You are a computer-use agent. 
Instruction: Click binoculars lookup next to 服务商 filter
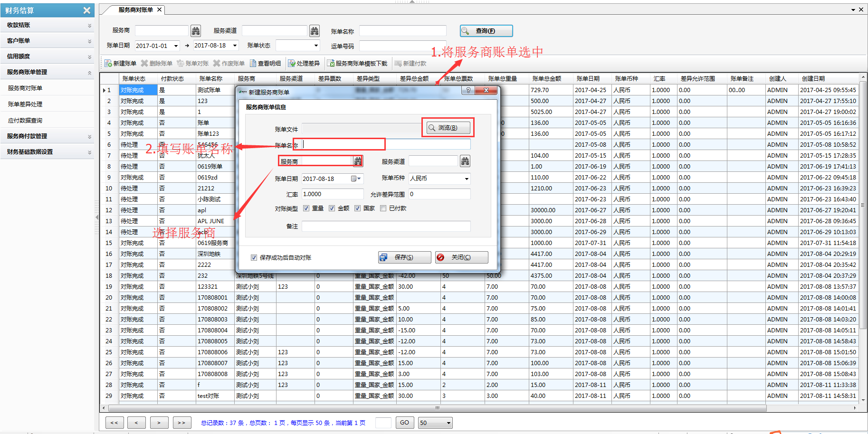point(196,31)
